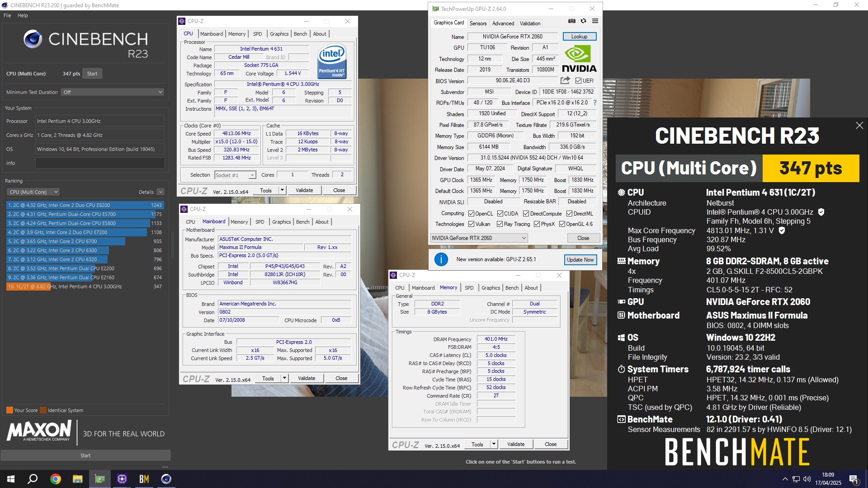Click the Cinebench taskbar icon
Image resolution: width=868 pixels, height=488 pixels.
(166, 479)
